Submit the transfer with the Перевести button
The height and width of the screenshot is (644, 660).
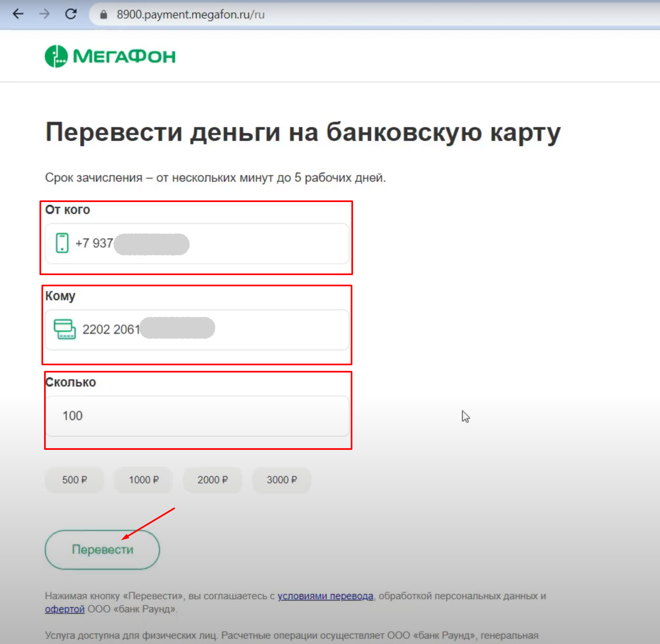point(102,549)
